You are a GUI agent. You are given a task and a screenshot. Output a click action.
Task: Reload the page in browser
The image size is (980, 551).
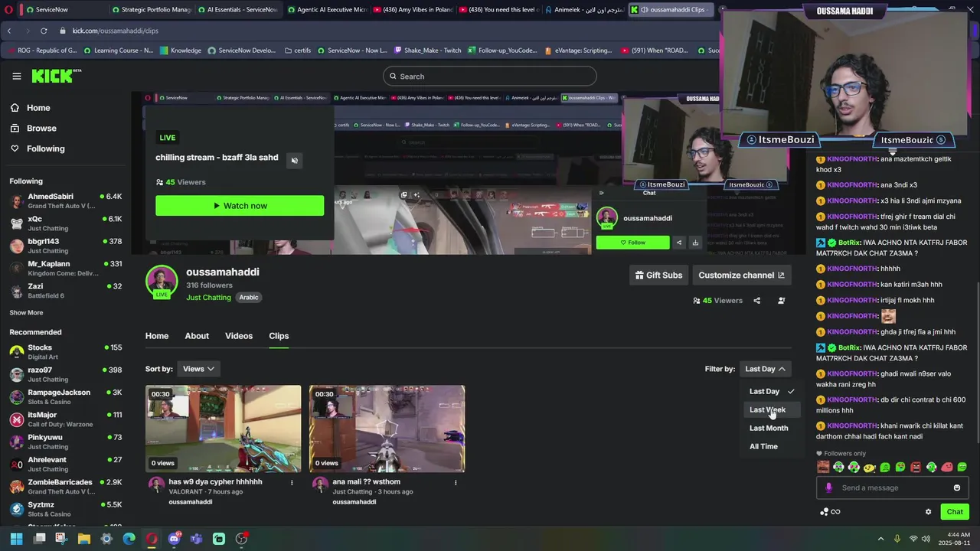coord(44,31)
